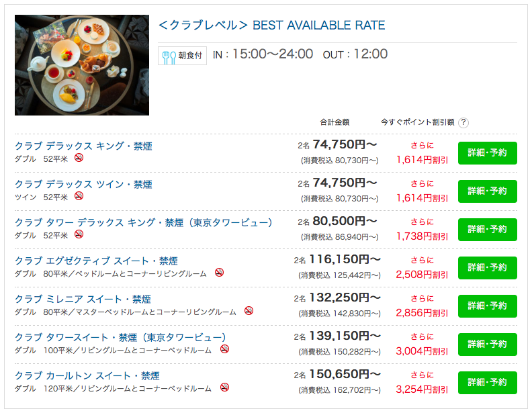Open クラブ デラックス ツイン・禁煙 room link
532x413 pixels.
coord(83,185)
